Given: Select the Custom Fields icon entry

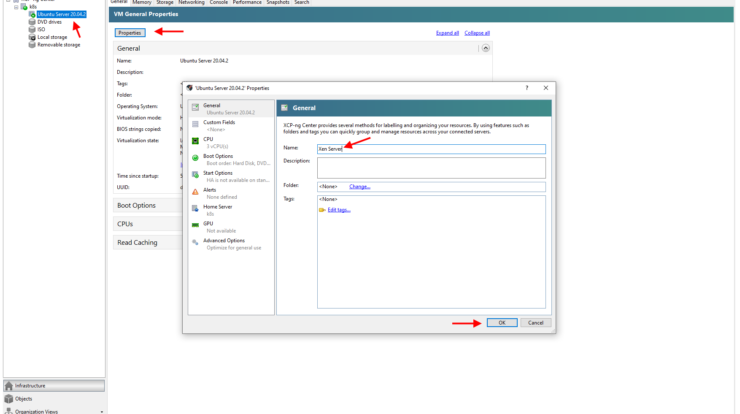Looking at the screenshot, I should tap(195, 123).
